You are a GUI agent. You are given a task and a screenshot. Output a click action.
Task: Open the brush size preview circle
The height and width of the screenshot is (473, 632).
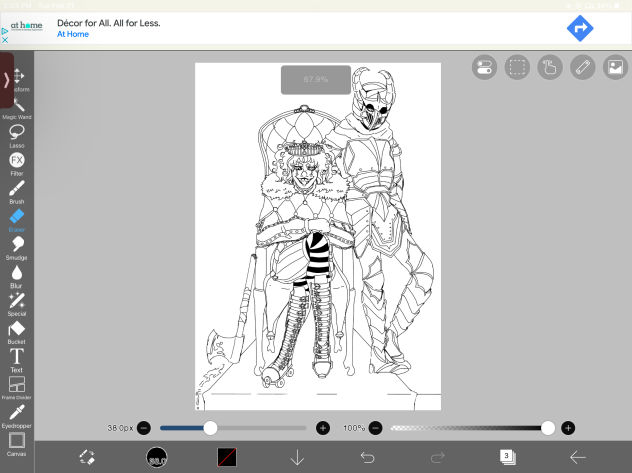click(157, 457)
